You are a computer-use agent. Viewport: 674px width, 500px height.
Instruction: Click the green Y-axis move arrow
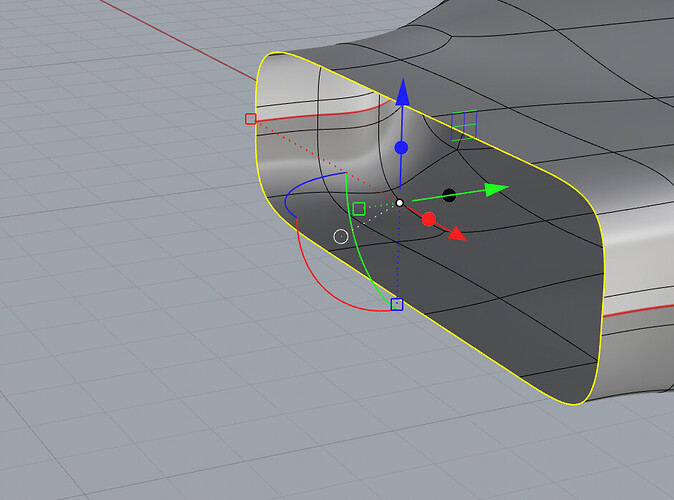pos(497,189)
